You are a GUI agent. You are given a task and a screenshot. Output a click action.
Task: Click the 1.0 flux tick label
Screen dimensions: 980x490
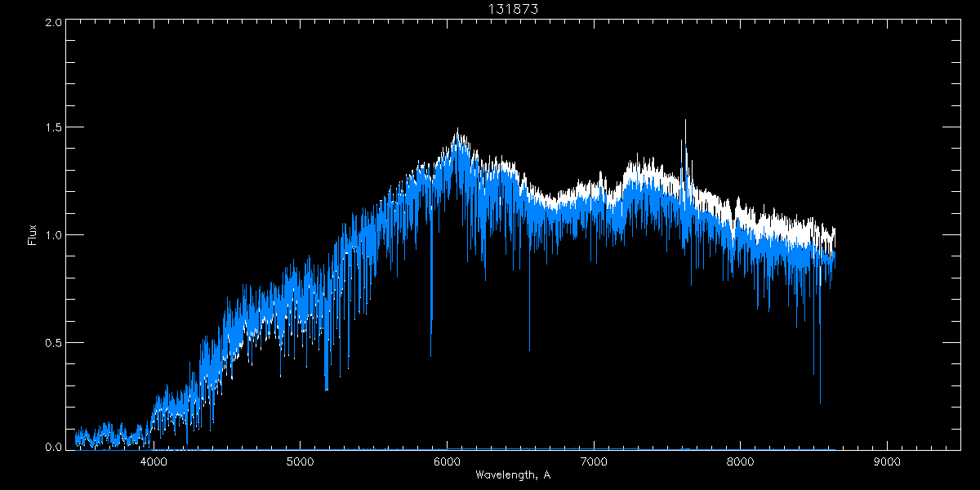click(53, 235)
